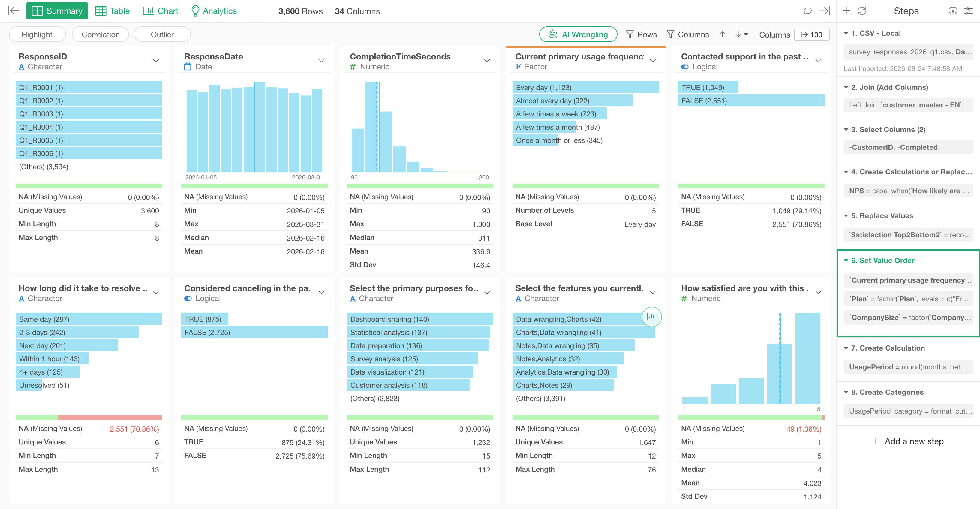
Task: Switch to the Summary view
Action: pyautogui.click(x=57, y=11)
